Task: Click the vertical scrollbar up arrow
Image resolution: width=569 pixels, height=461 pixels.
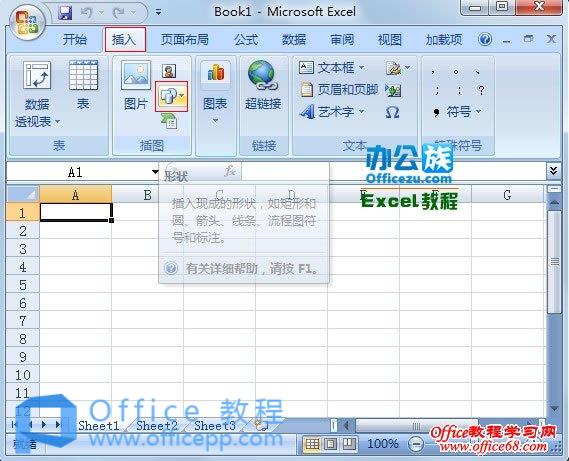Action: (x=554, y=203)
